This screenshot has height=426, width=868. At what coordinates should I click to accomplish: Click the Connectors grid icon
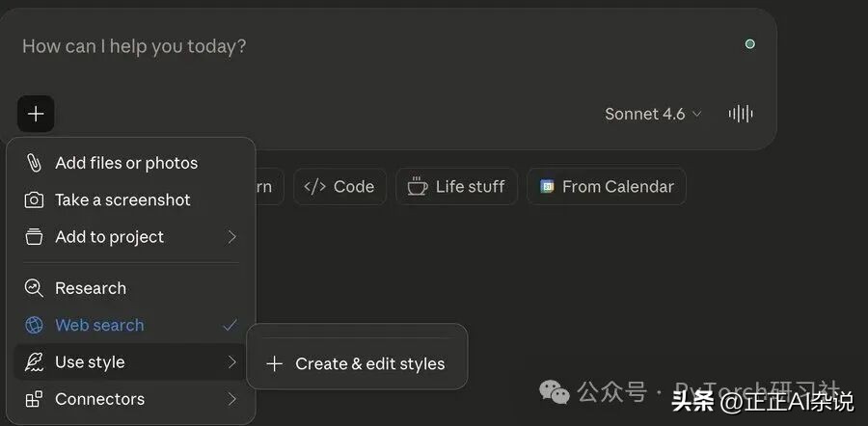(x=34, y=399)
